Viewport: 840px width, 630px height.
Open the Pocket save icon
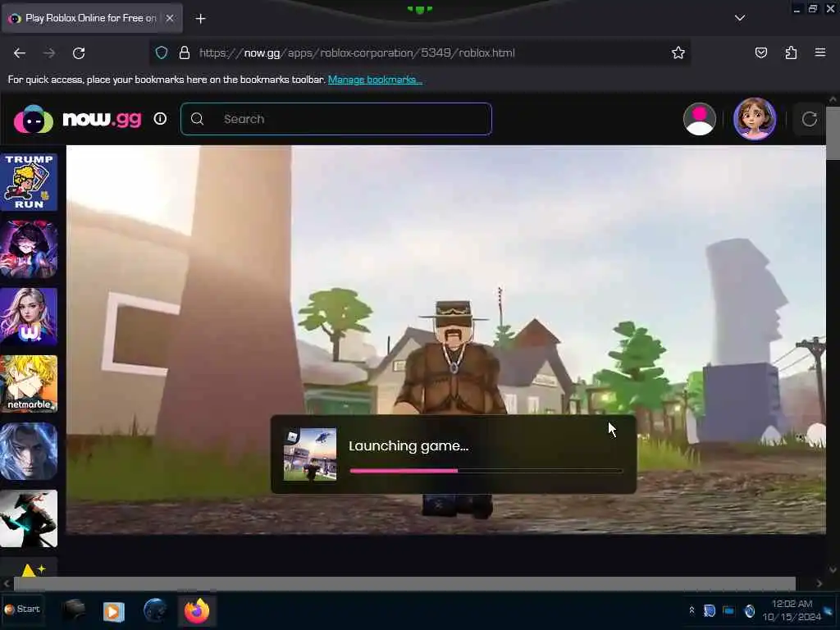click(761, 52)
